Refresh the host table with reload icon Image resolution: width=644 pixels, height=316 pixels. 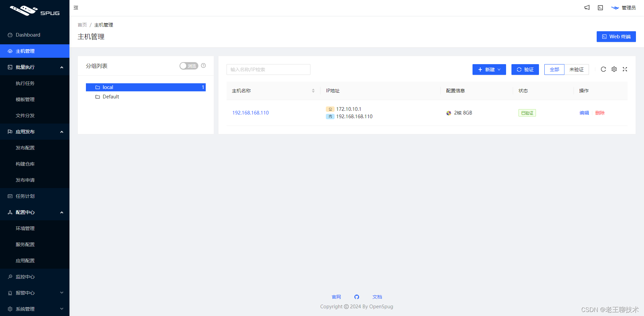coord(603,69)
